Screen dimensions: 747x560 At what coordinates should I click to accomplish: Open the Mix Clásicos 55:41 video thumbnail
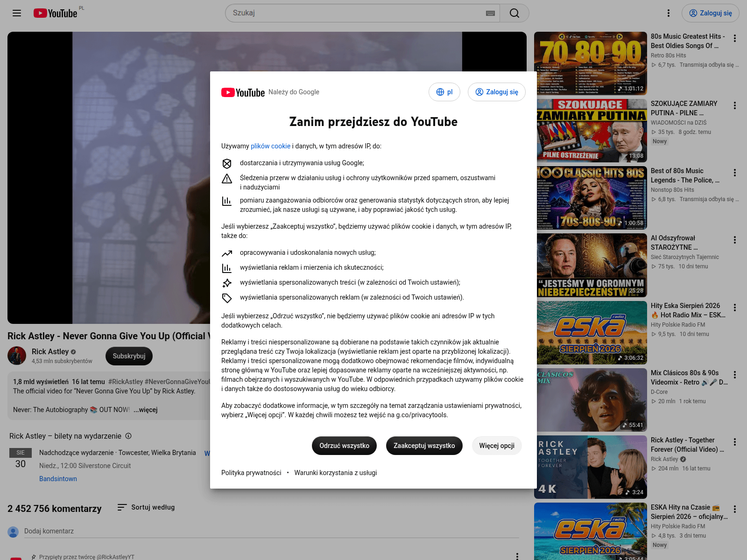591,400
